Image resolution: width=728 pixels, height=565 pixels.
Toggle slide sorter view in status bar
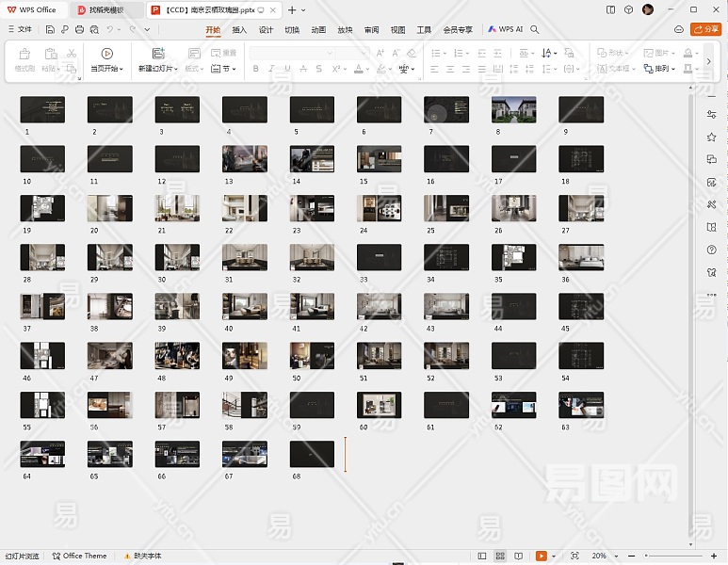[x=501, y=557]
